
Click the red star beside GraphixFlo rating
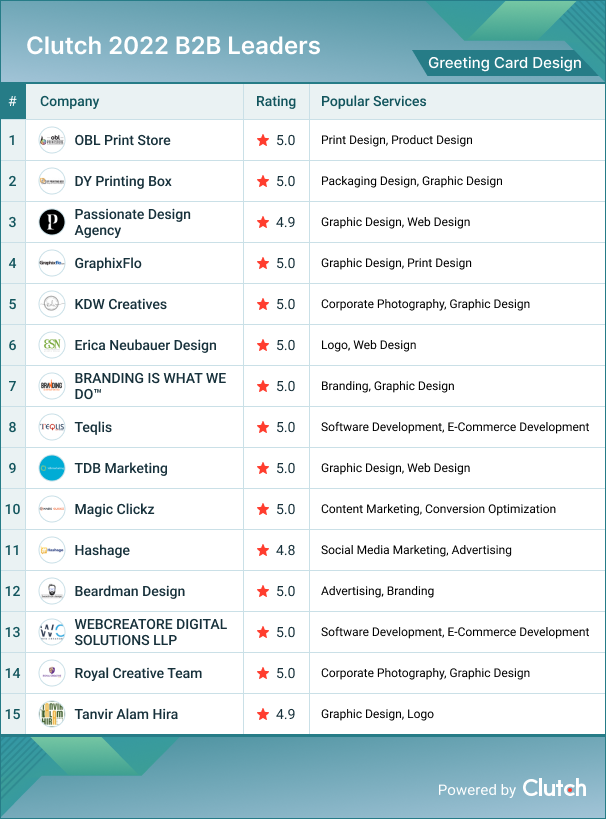[263, 263]
